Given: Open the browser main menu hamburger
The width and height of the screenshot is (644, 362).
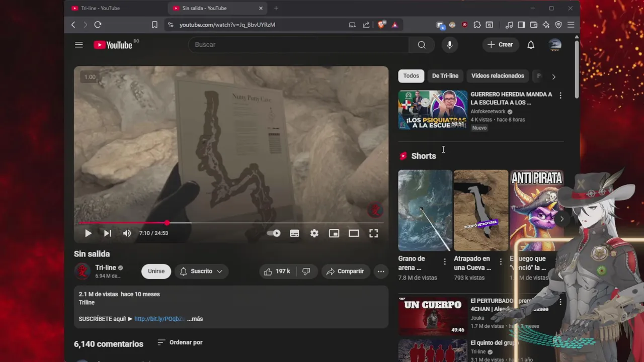Looking at the screenshot, I should click(x=571, y=25).
